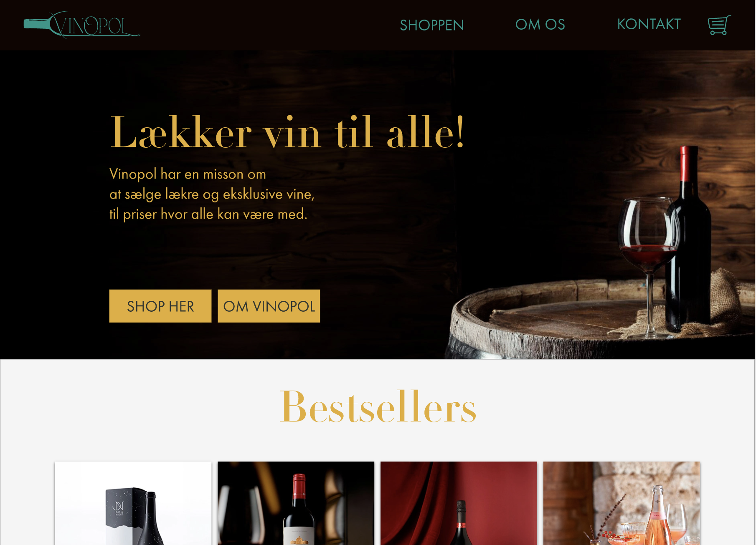
Task: Go to the OM OS page
Action: (x=540, y=25)
